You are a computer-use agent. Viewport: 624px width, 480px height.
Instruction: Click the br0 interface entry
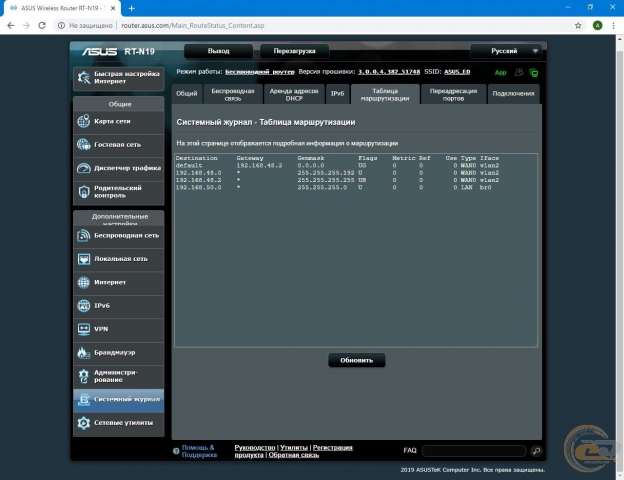pos(486,187)
